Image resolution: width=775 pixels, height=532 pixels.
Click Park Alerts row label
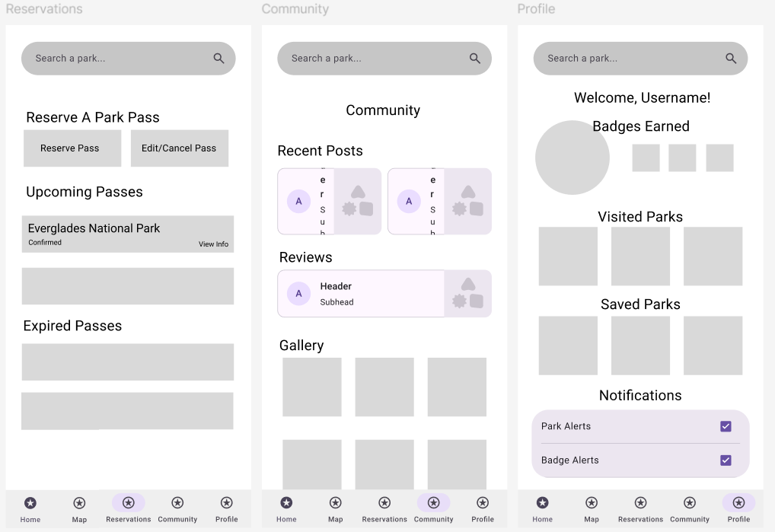pos(566,426)
